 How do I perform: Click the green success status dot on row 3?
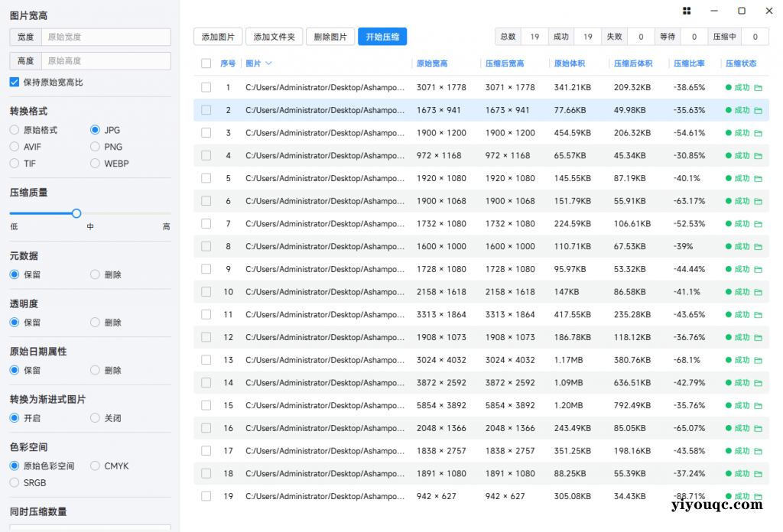(728, 132)
